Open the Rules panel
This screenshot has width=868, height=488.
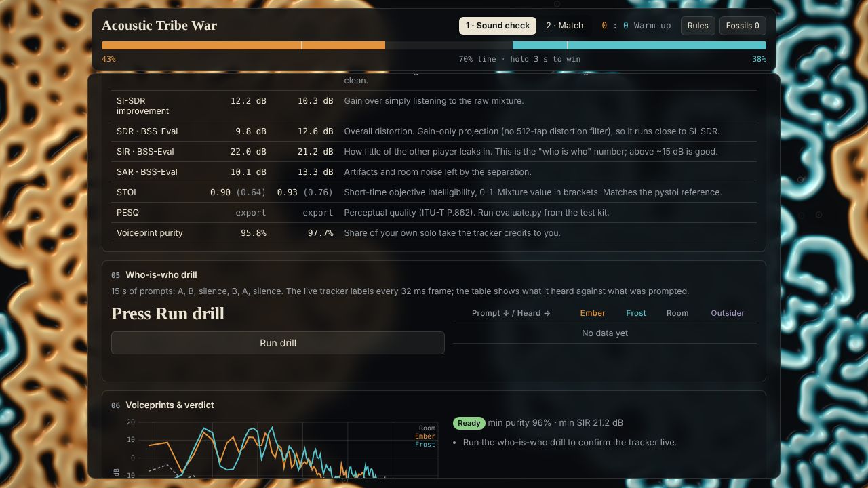[698, 26]
